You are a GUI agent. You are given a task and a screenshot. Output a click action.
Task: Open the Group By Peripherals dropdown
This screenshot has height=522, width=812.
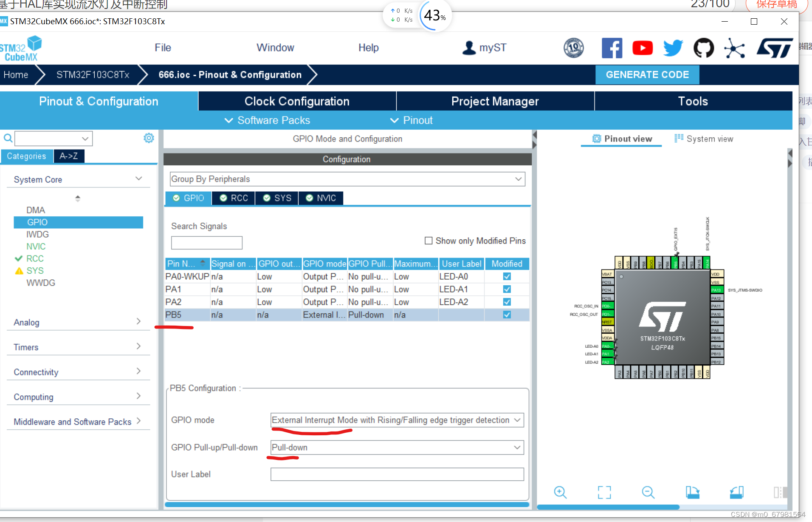tap(347, 179)
